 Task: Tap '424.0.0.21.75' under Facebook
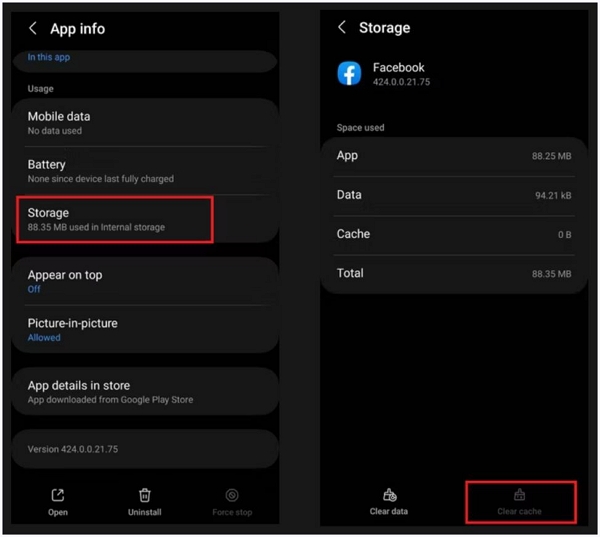click(x=401, y=82)
